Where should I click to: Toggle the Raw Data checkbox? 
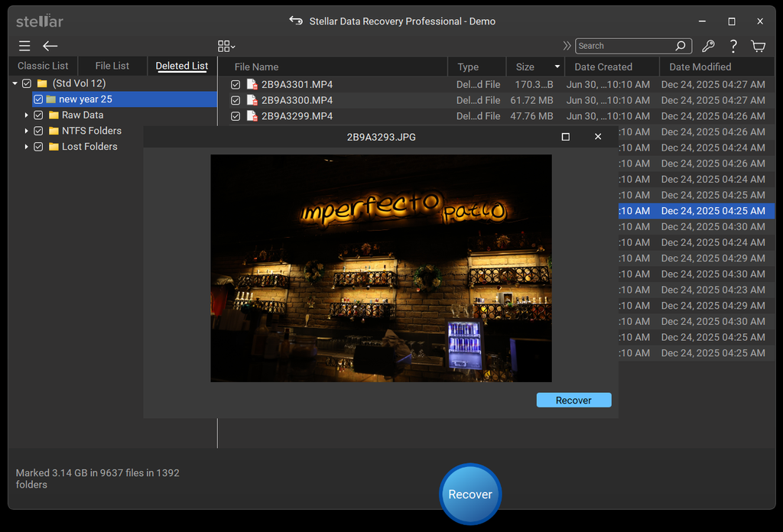point(38,115)
